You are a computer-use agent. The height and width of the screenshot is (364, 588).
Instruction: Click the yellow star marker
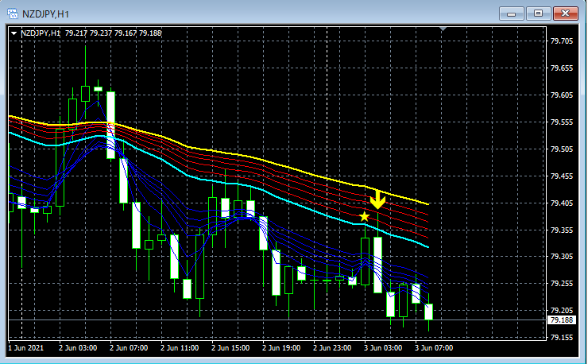(364, 216)
